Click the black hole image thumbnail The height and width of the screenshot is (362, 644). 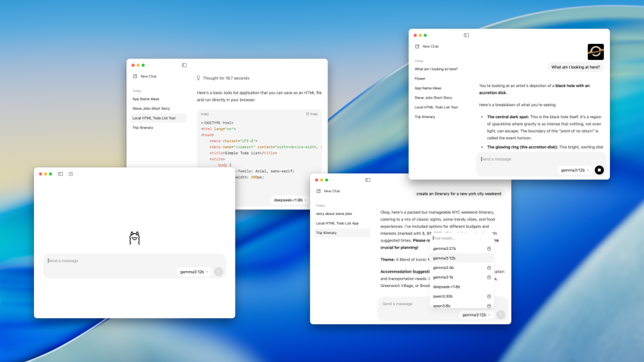pos(596,51)
